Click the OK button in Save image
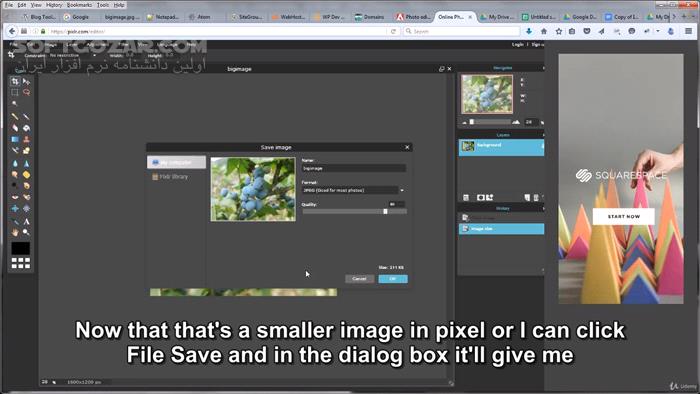700x394 pixels. [393, 279]
